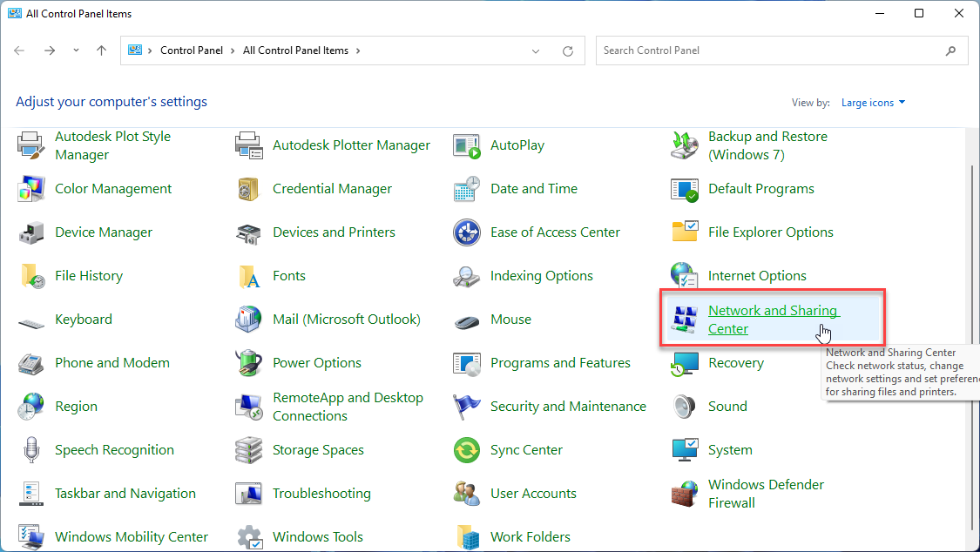Click the User Accounts people icon
This screenshot has height=552, width=980.
tap(466, 494)
